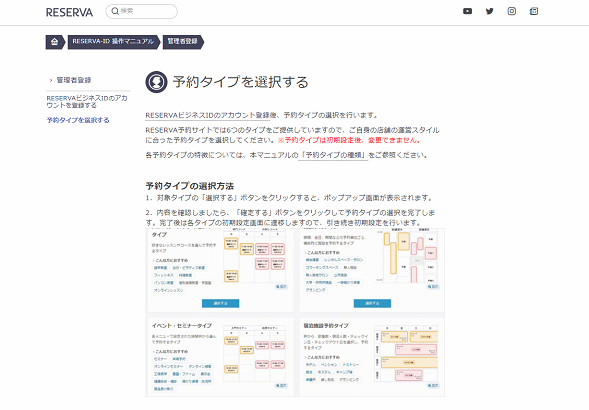Click the 予約タイプの選択方法 subheading
Screen dimensions: 589x410
click(190, 186)
